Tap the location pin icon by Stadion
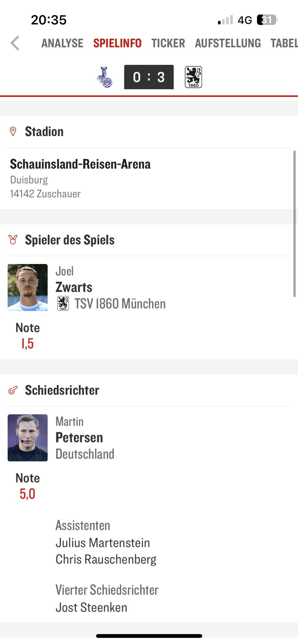The image size is (298, 644). [13, 131]
